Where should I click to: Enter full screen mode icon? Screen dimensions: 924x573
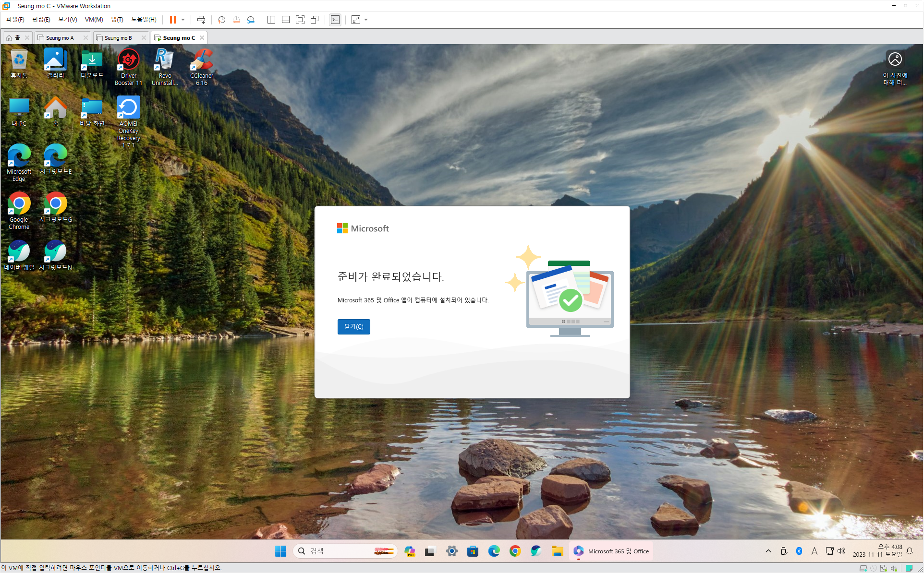[300, 20]
